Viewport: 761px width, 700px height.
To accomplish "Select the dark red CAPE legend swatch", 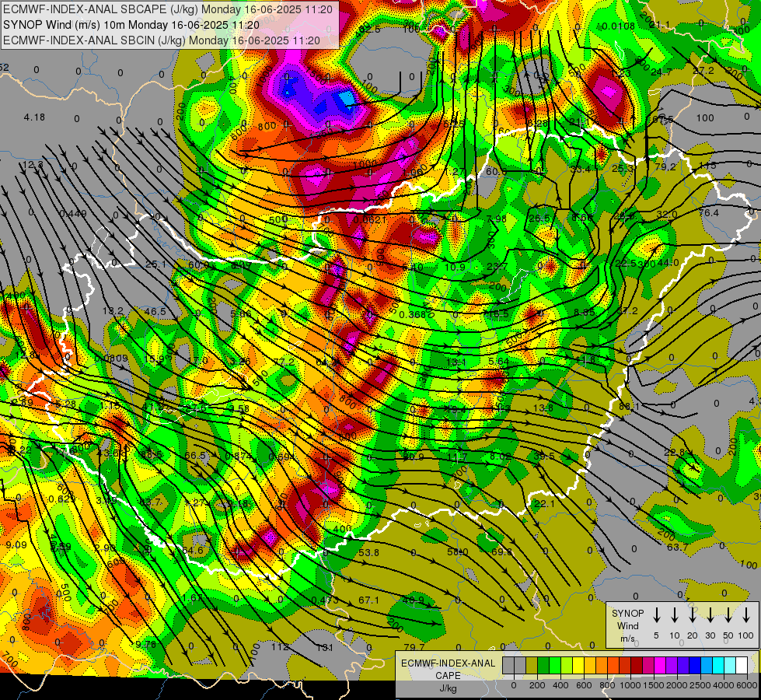I will [637, 666].
